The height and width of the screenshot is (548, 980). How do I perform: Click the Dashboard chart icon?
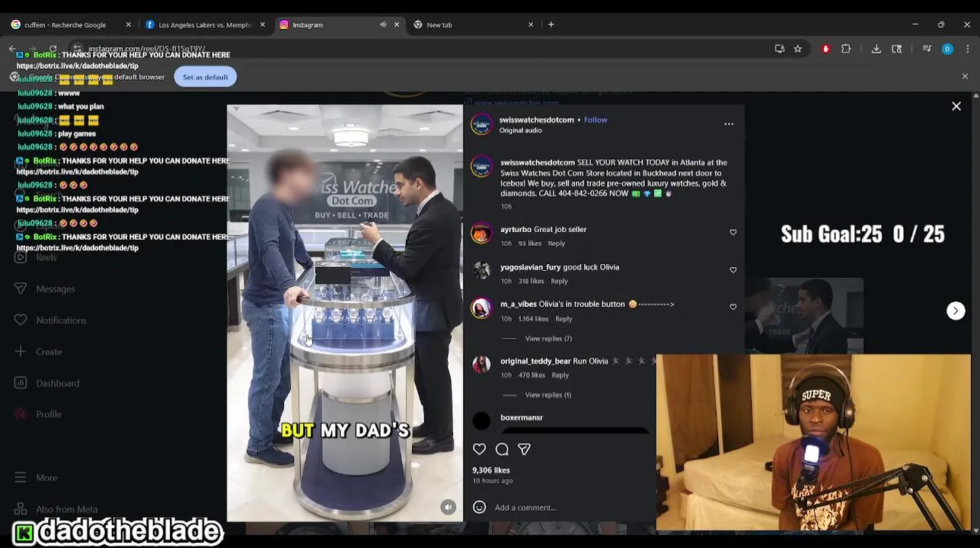[x=21, y=383]
